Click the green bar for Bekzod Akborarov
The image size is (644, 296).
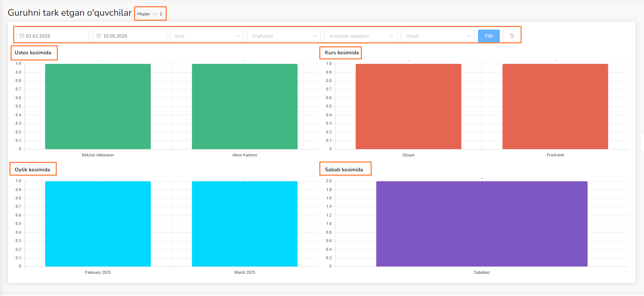click(x=98, y=106)
